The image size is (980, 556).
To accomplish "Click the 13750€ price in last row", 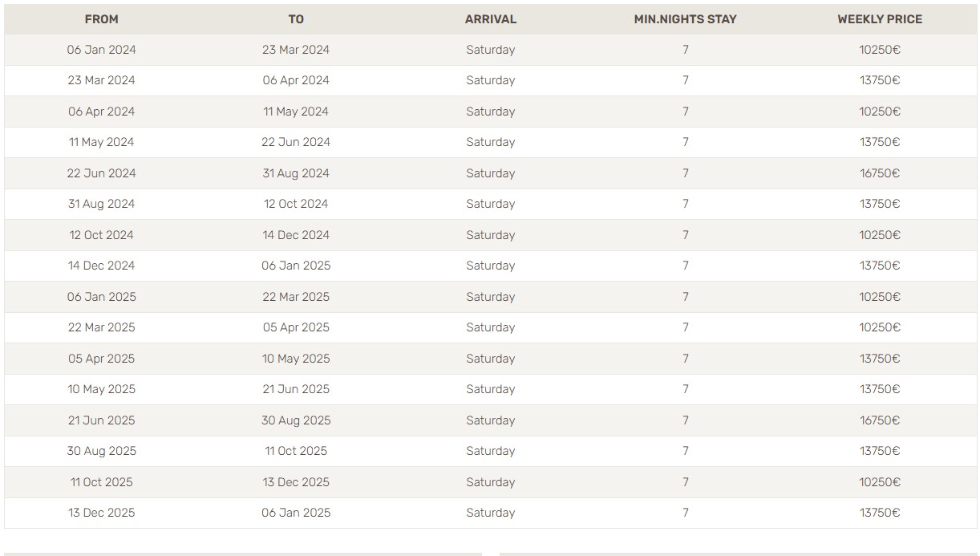I will coord(880,513).
